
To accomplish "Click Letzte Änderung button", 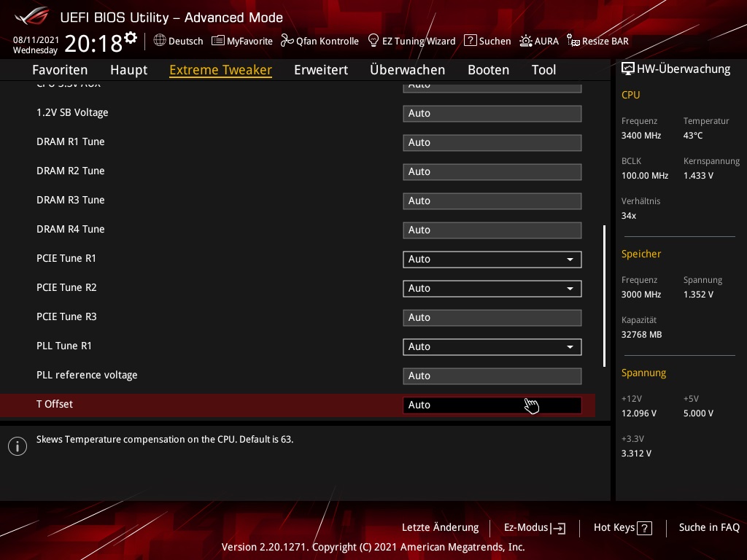I will pos(440,527).
